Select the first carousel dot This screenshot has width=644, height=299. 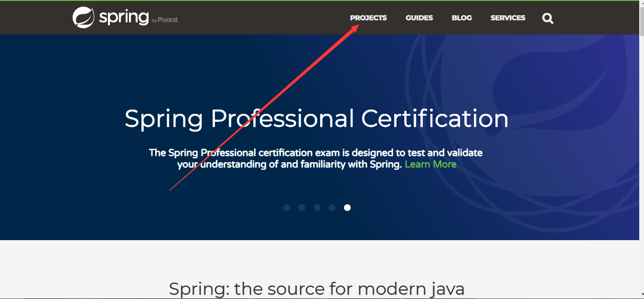pos(287,208)
